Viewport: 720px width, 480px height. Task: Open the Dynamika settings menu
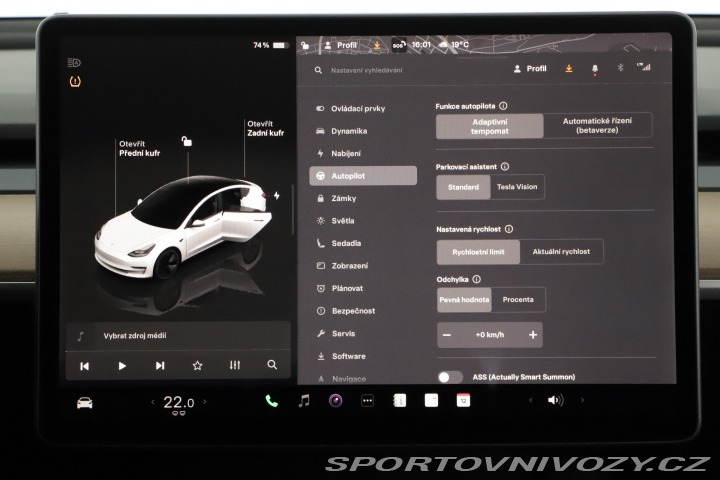pos(342,131)
